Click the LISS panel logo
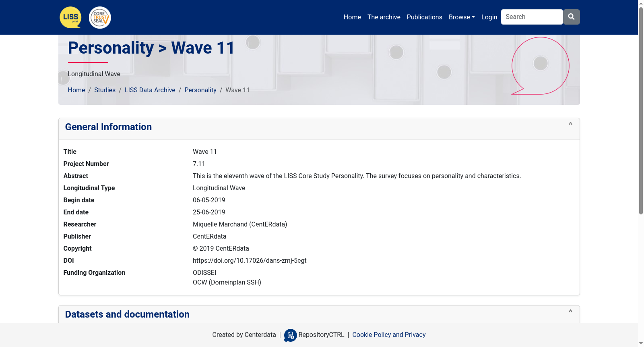 pos(70,17)
